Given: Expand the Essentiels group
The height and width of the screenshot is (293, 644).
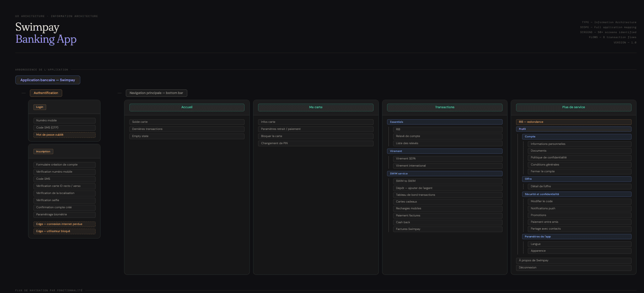Looking at the screenshot, I should (445, 122).
